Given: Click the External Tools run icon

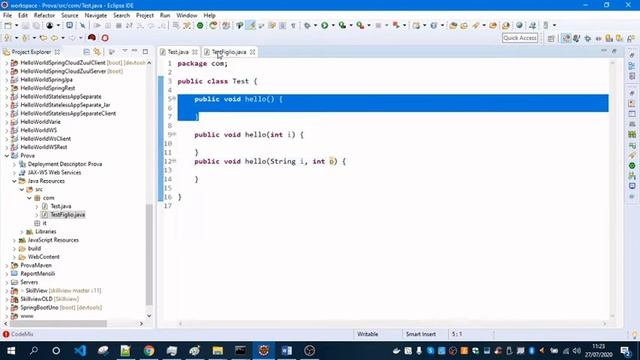Looking at the screenshot, I should pos(360,25).
